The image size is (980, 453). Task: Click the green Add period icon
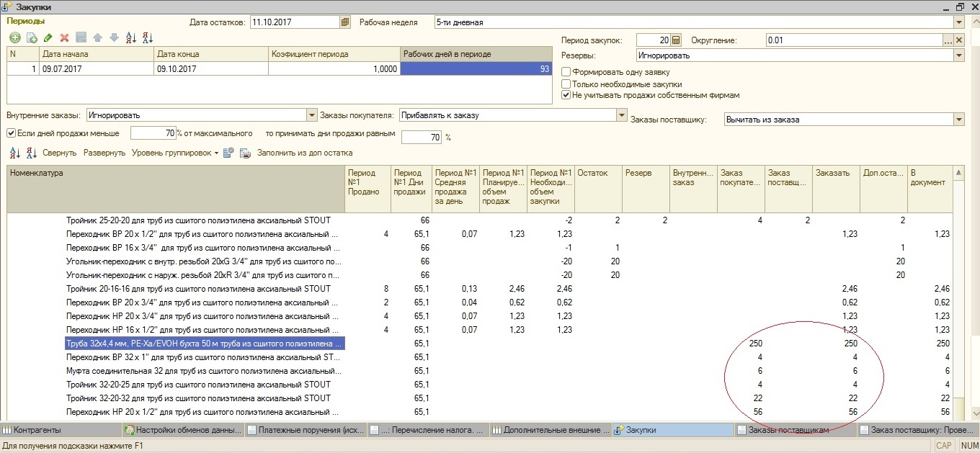(x=14, y=37)
